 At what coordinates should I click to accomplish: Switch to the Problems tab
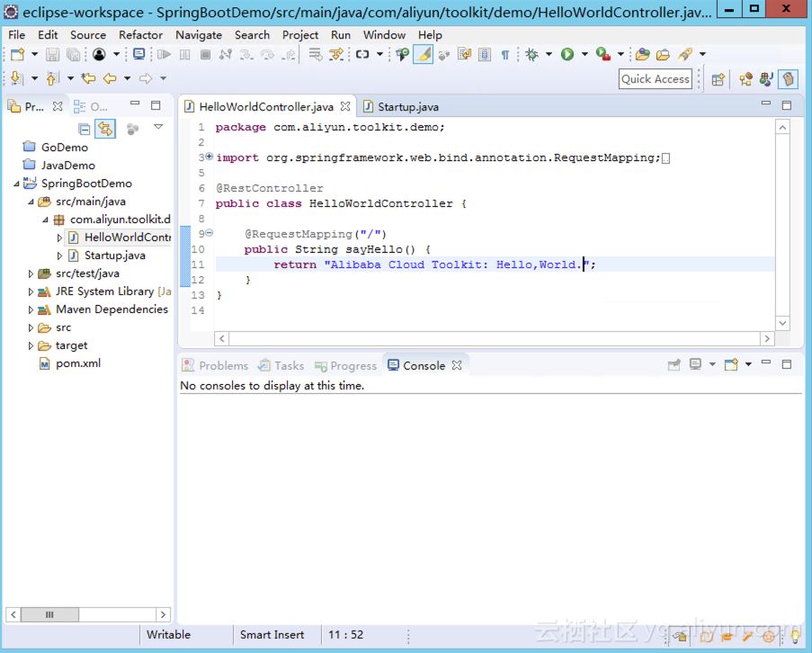[x=216, y=365]
